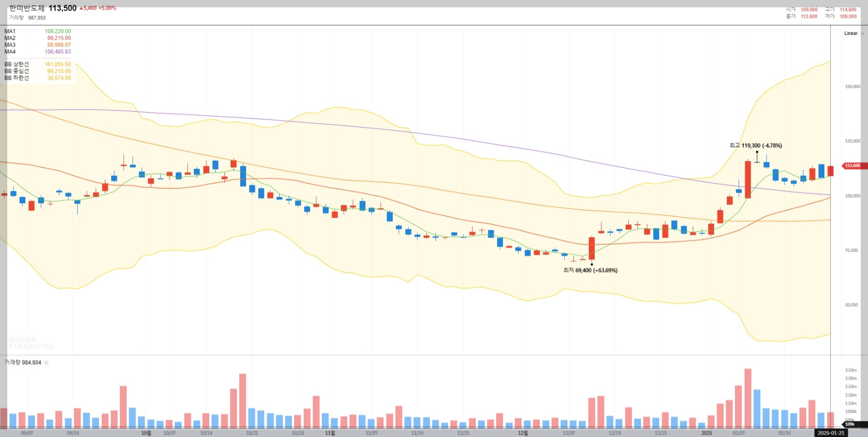Click the 시가 open price value

[x=809, y=10]
